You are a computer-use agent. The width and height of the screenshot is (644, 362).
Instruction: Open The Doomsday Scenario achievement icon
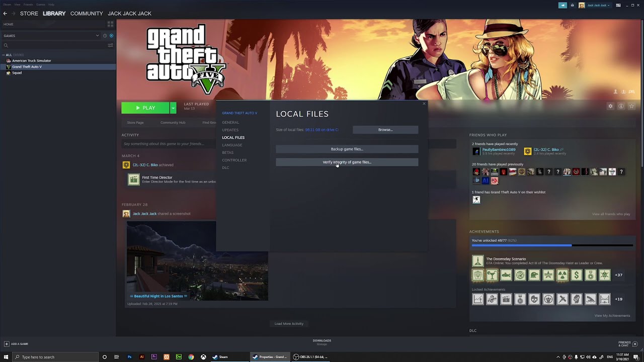477,261
